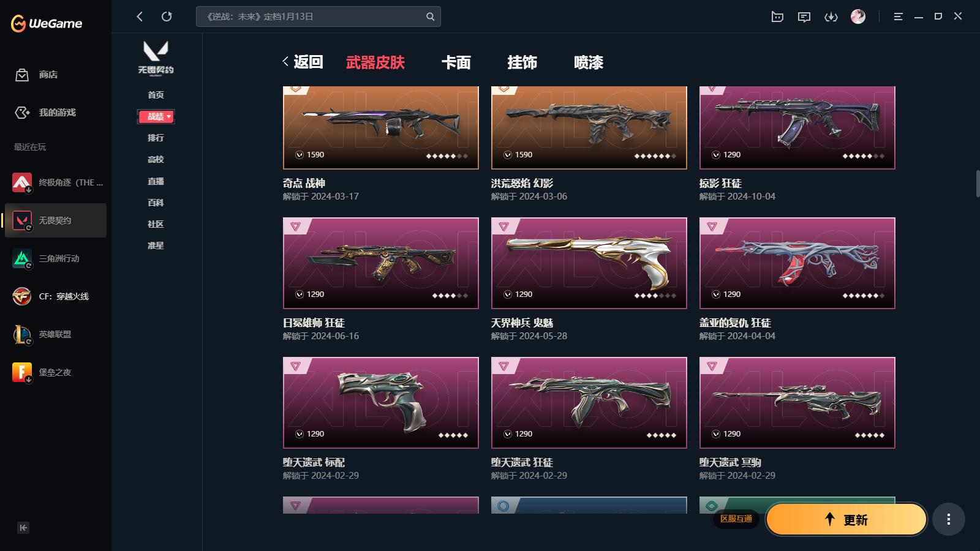Click the 区服互通 badge

tap(736, 519)
